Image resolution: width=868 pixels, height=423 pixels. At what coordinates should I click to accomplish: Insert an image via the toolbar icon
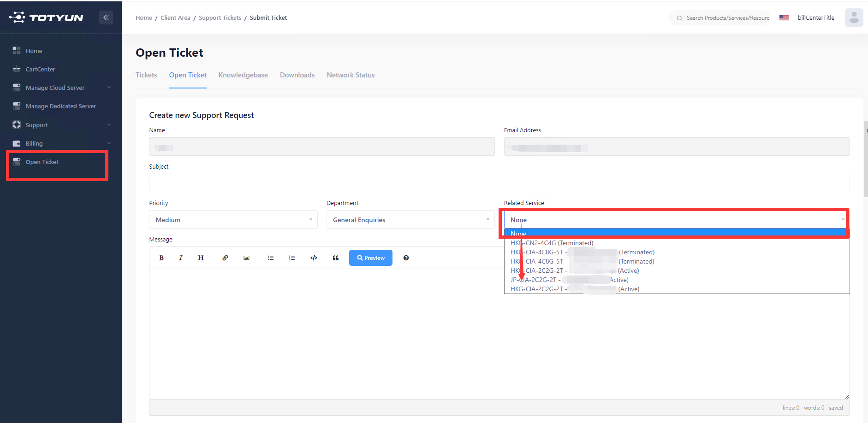246,258
